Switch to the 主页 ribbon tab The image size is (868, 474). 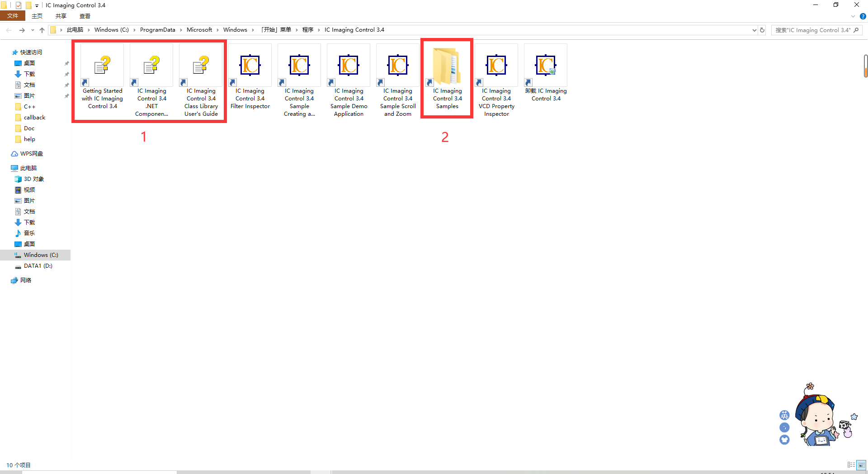37,16
